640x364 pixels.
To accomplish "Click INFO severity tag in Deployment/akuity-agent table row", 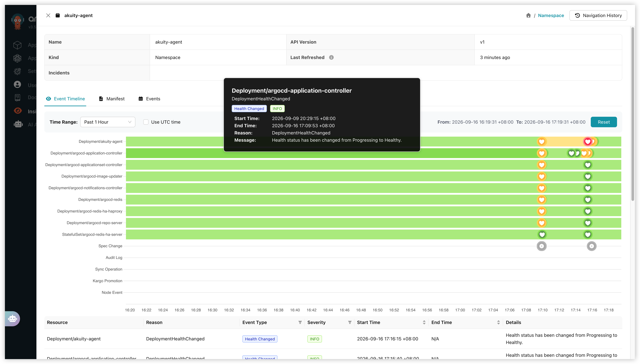I will pyautogui.click(x=314, y=339).
